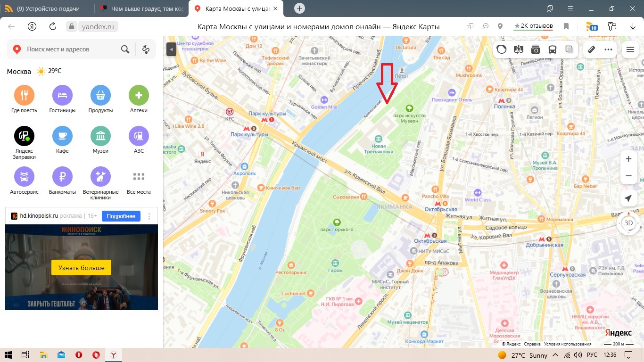Click the search magnifier icon
Screen dimensions: 644x362
[125, 49]
